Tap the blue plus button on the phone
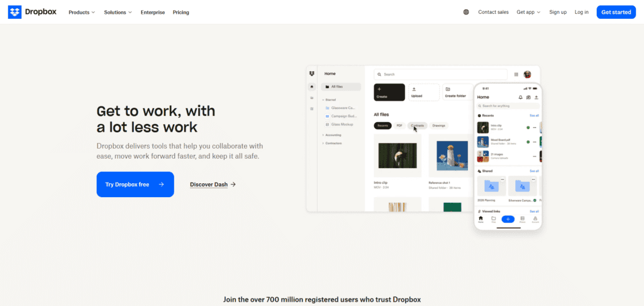The width and height of the screenshot is (644, 306). pos(508,218)
